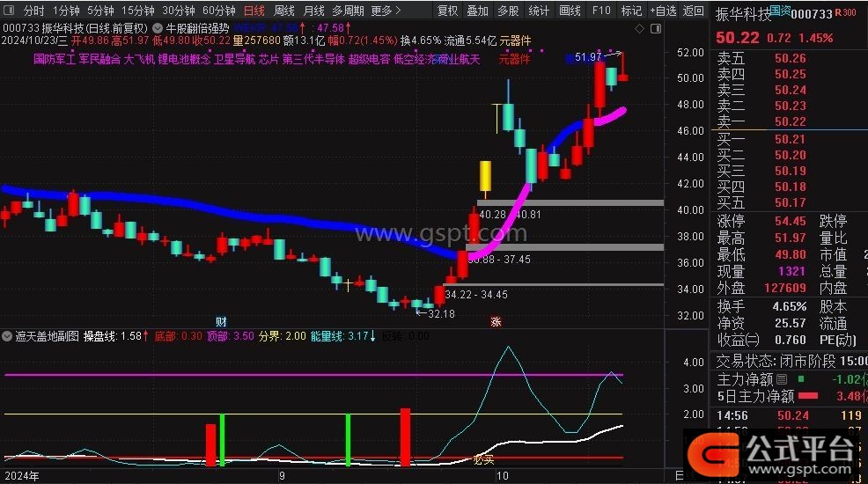The width and height of the screenshot is (868, 484).
Task: Click the 交易状态 闭市阶段 status line
Action: tap(792, 361)
